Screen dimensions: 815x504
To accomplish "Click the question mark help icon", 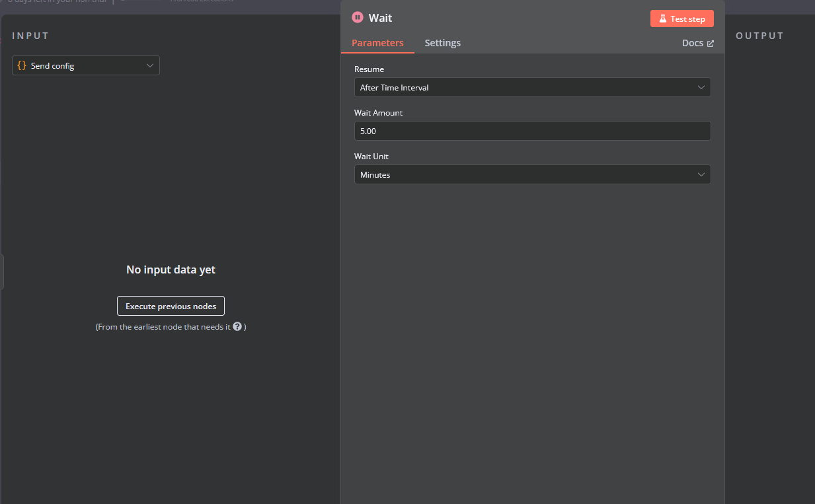I will pyautogui.click(x=237, y=326).
